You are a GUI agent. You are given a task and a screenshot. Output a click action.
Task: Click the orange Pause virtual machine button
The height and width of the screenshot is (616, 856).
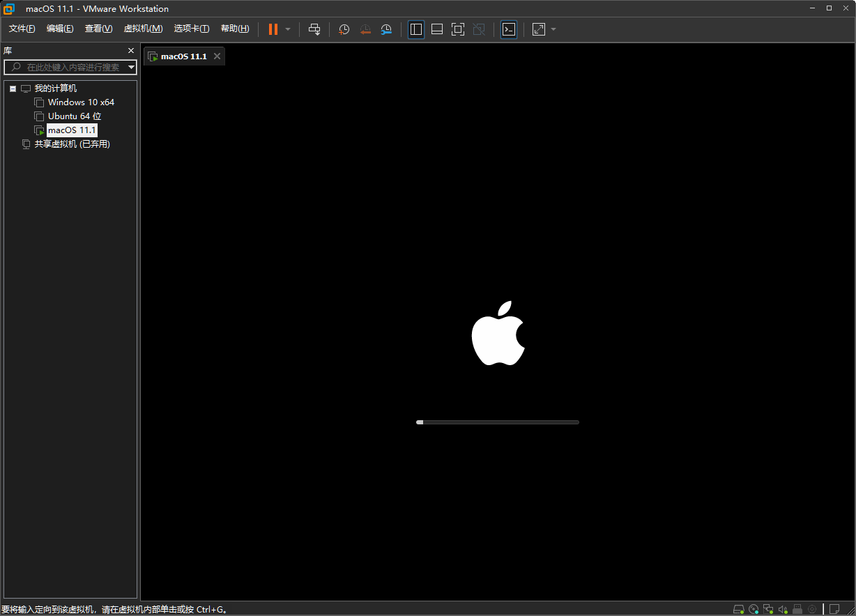click(273, 29)
